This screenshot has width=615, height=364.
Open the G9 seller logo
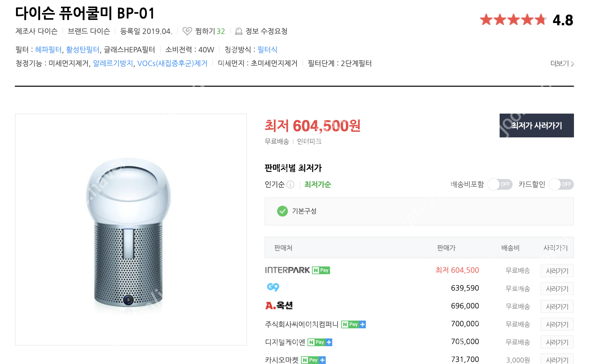(274, 288)
